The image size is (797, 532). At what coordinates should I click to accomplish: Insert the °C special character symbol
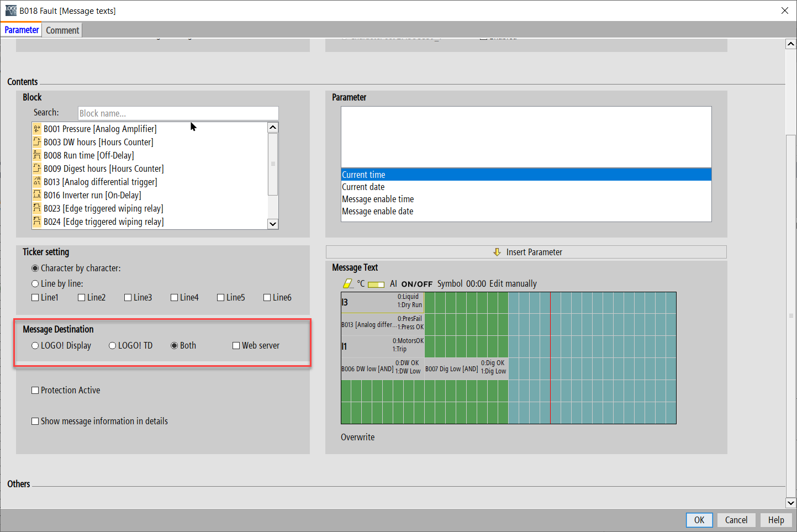click(361, 283)
